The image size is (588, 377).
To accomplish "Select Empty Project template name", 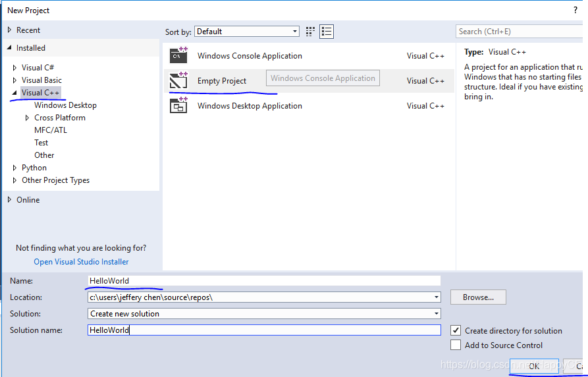I will (222, 80).
